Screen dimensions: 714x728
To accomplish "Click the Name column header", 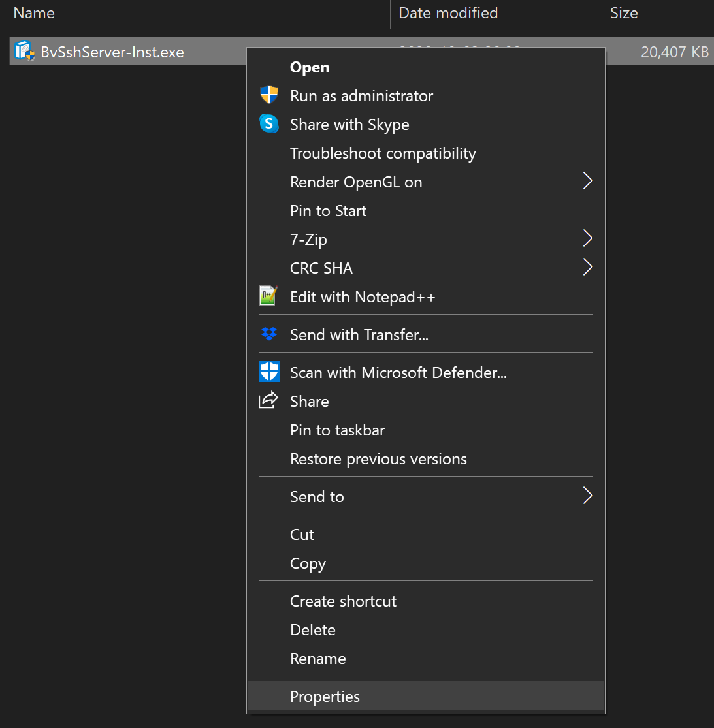I will (x=34, y=13).
